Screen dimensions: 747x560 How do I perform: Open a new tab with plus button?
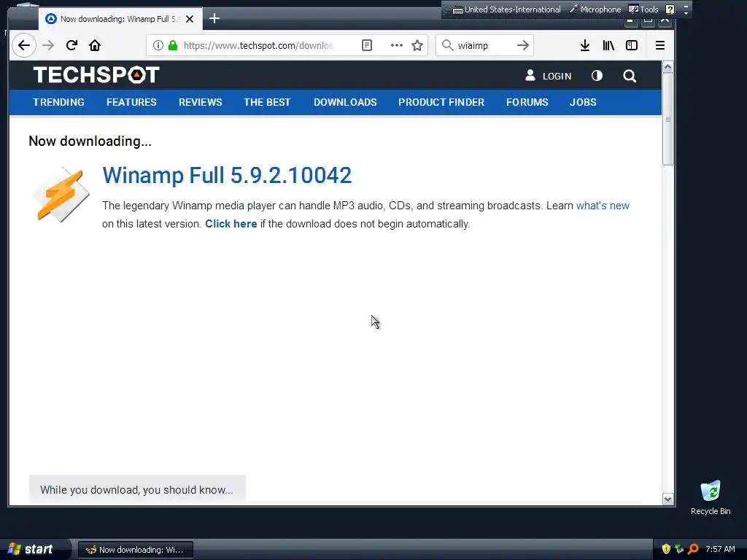214,18
